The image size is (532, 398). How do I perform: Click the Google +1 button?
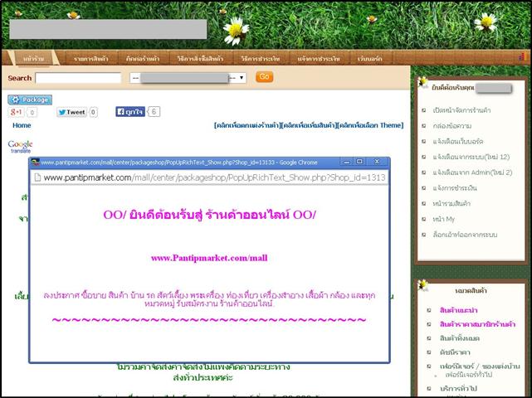coord(17,112)
